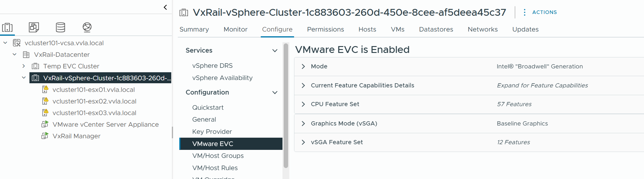Expand the Temp EVC Cluster tree node
The width and height of the screenshot is (644, 179).
[24, 66]
